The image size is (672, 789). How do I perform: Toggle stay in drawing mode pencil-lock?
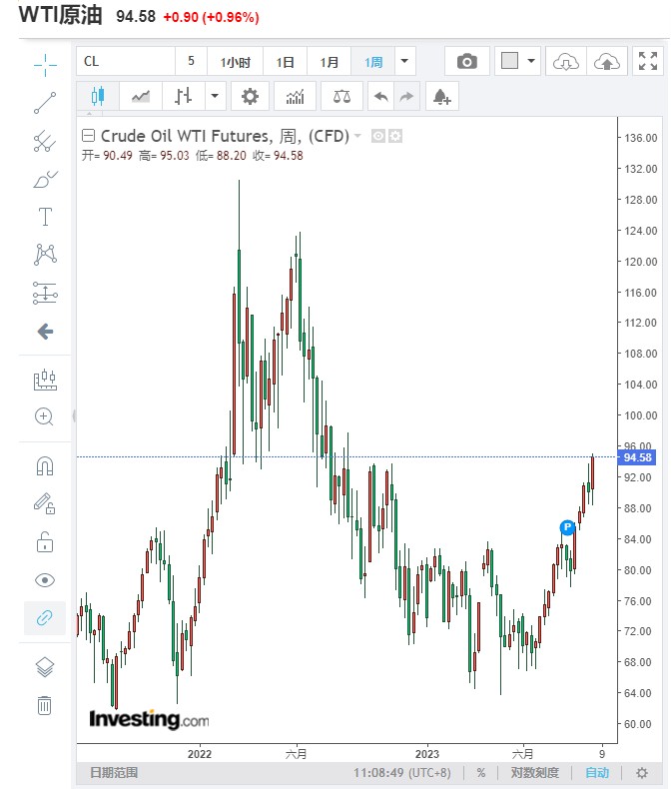[45, 503]
